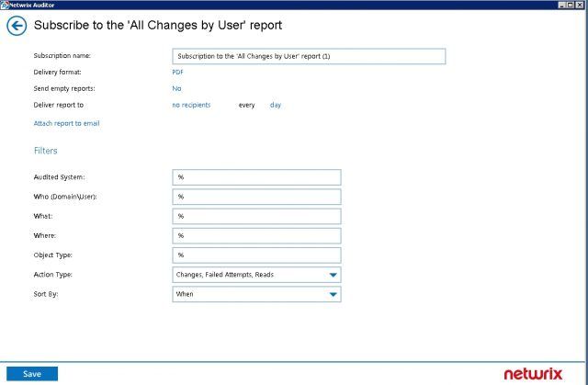Click the page title 'Subscribe to the All Changes by User report'
The width and height of the screenshot is (588, 385).
[158, 25]
